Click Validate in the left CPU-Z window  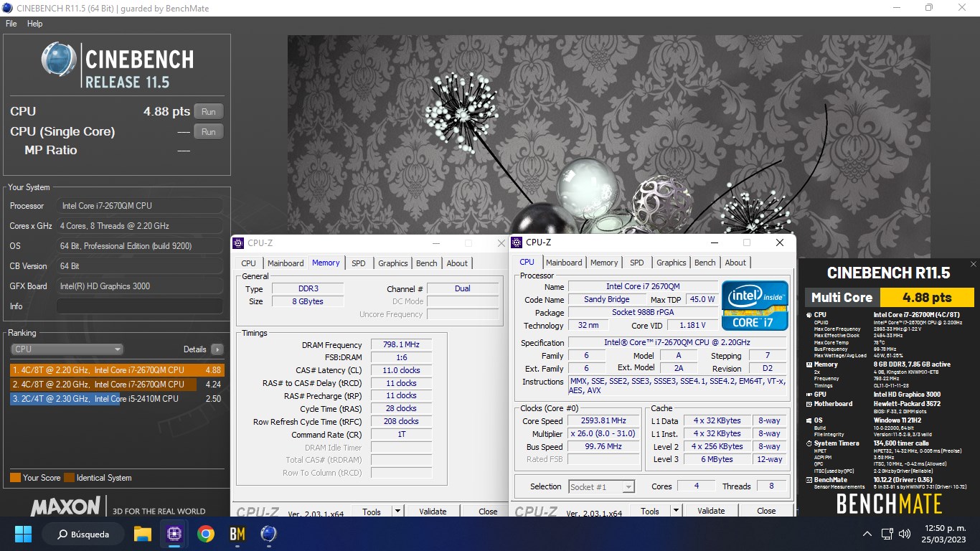click(433, 512)
